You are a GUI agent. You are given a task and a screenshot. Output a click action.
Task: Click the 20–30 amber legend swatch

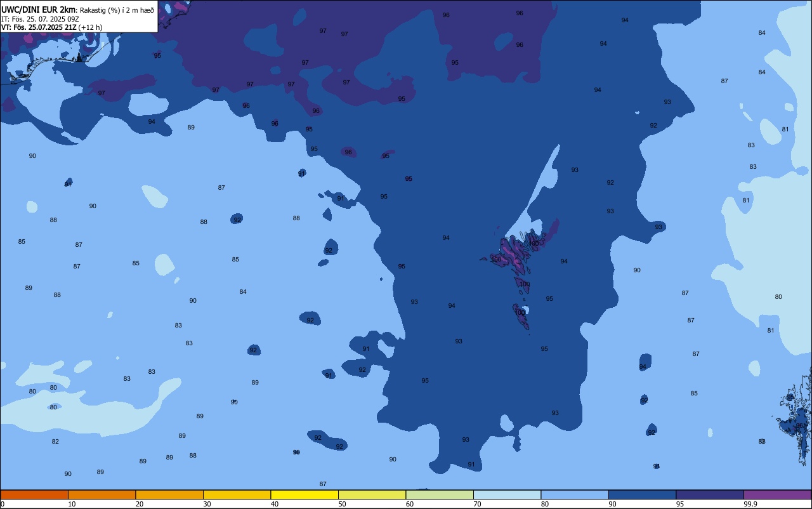click(x=169, y=494)
